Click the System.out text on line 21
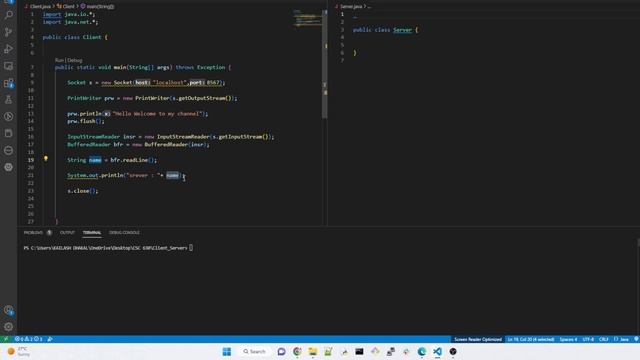 pyautogui.click(x=83, y=175)
